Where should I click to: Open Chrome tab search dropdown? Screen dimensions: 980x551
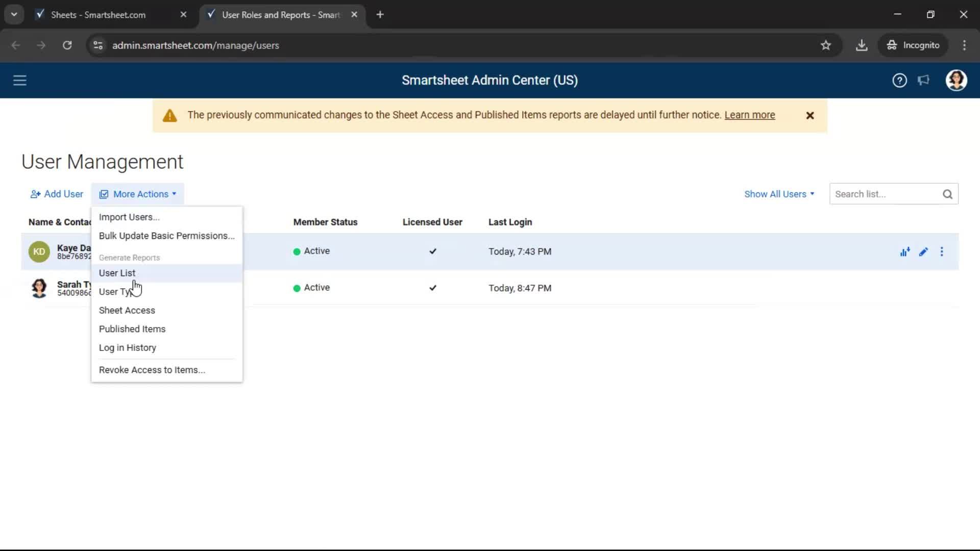tap(14, 14)
